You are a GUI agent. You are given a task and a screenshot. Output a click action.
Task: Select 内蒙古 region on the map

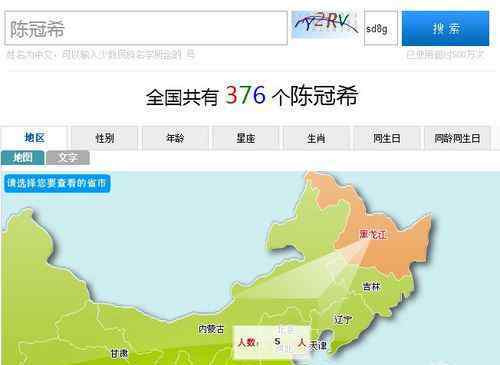point(211,329)
